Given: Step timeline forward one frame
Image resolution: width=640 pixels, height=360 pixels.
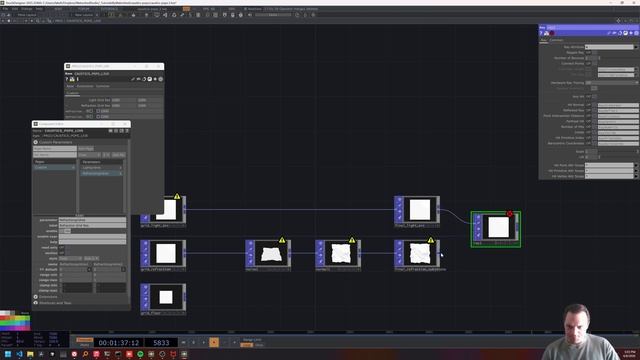Looking at the screenshot, I should coord(234,342).
